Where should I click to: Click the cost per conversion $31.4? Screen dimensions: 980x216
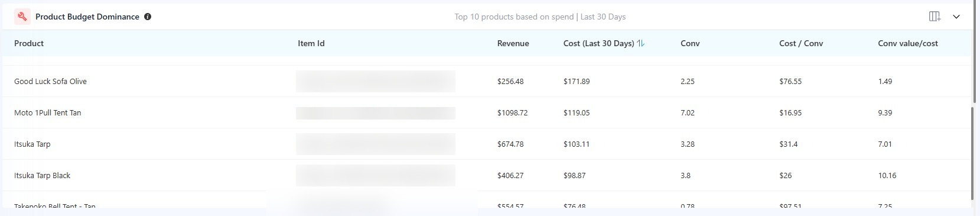click(x=789, y=144)
